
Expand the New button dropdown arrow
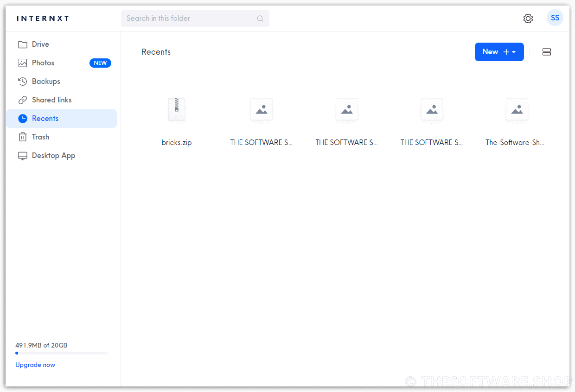[x=514, y=52]
